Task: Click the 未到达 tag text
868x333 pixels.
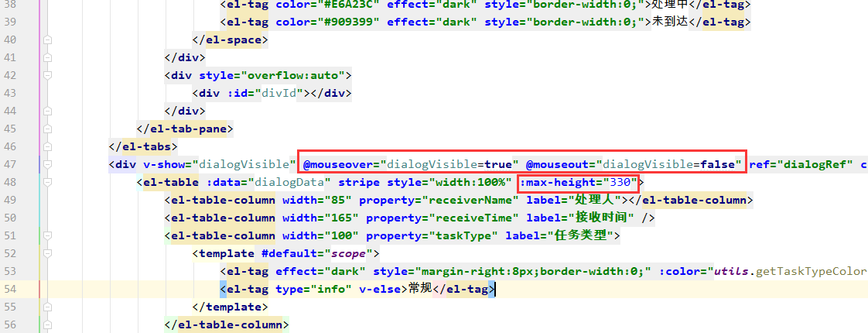Action: pos(671,22)
